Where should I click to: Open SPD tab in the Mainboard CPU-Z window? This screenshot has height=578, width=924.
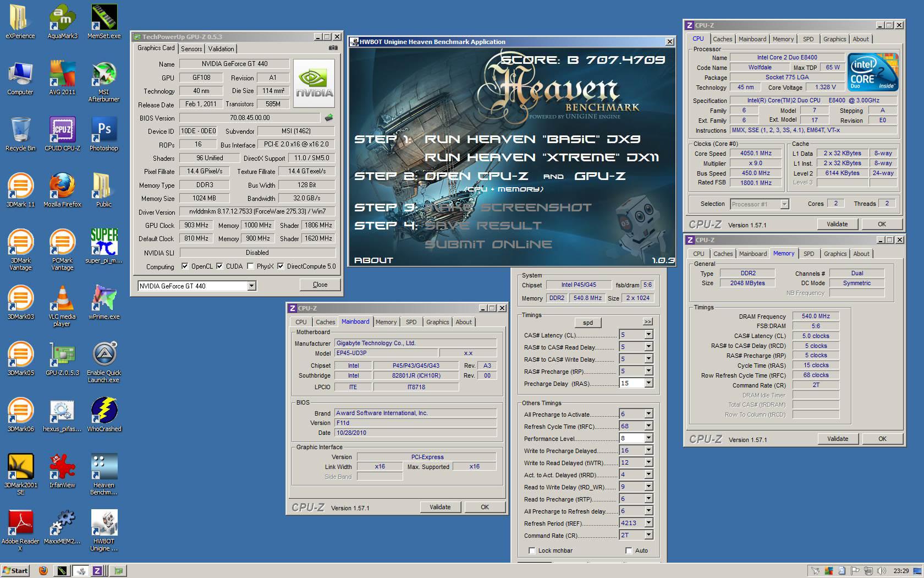tap(411, 322)
